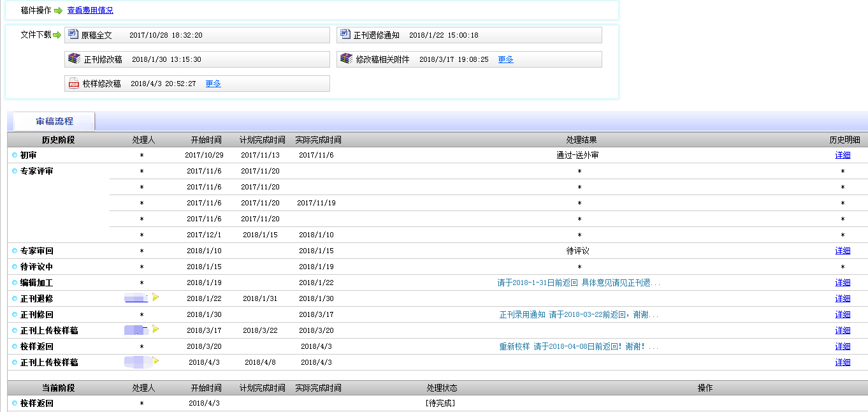The height and width of the screenshot is (412, 868).
Task: Click the blurred handler name in 正刊退修 row
Action: click(137, 298)
